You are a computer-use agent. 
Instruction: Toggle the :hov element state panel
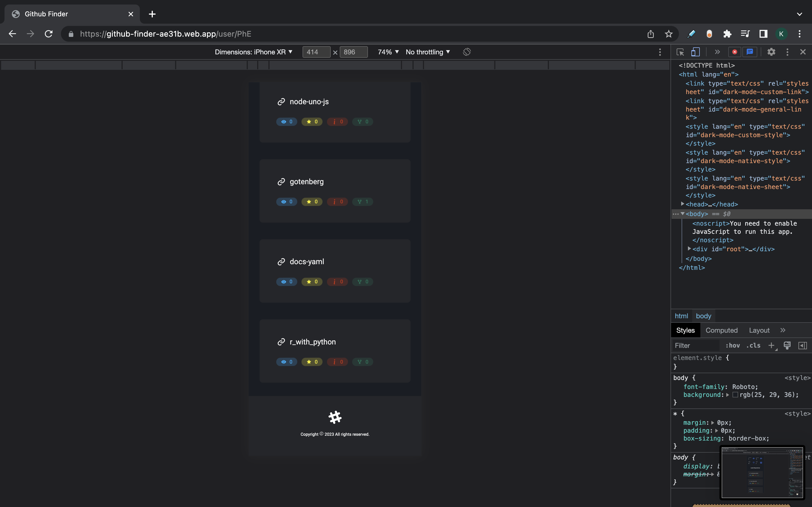click(733, 345)
